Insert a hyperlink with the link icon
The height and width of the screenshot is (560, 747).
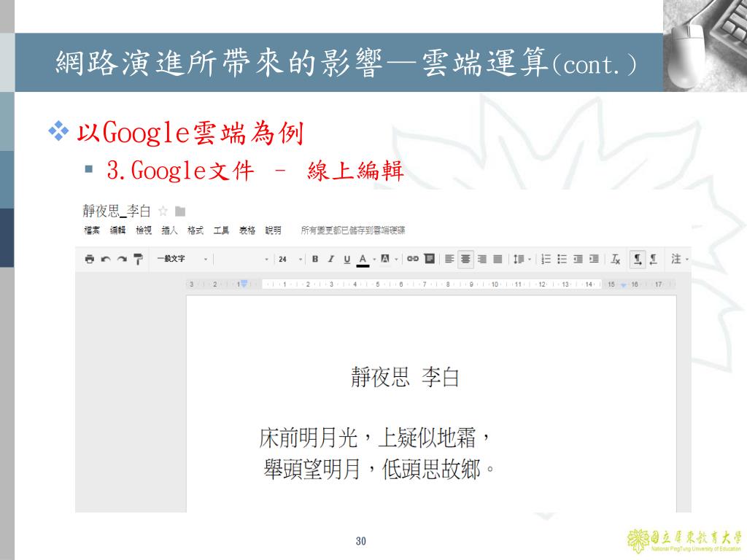(x=413, y=259)
